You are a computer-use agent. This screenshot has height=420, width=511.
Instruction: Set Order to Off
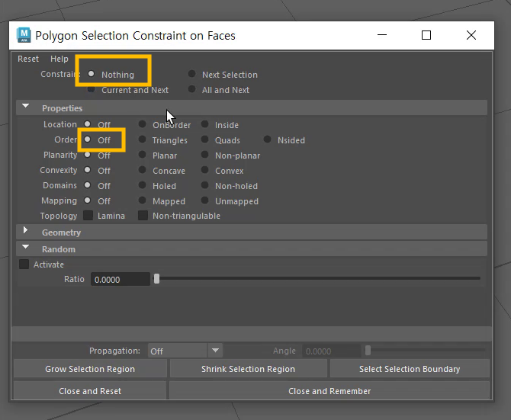(x=87, y=139)
